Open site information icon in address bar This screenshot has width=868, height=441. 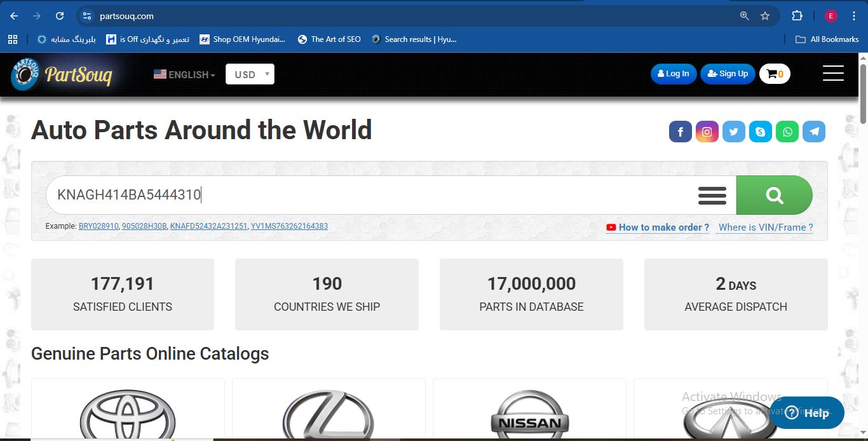[x=88, y=16]
